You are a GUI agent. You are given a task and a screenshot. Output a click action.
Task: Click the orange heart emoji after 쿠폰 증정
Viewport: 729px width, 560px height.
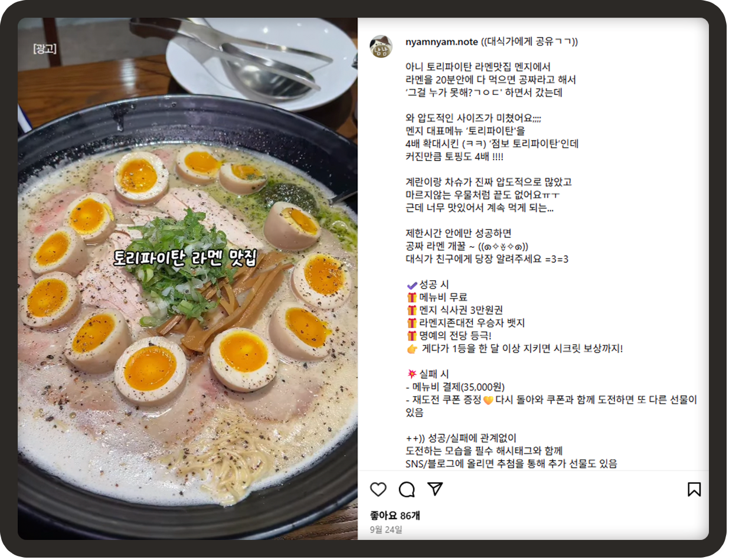tap(488, 400)
